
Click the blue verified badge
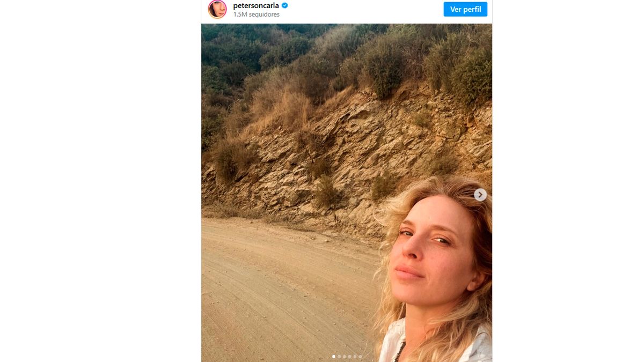(285, 5)
